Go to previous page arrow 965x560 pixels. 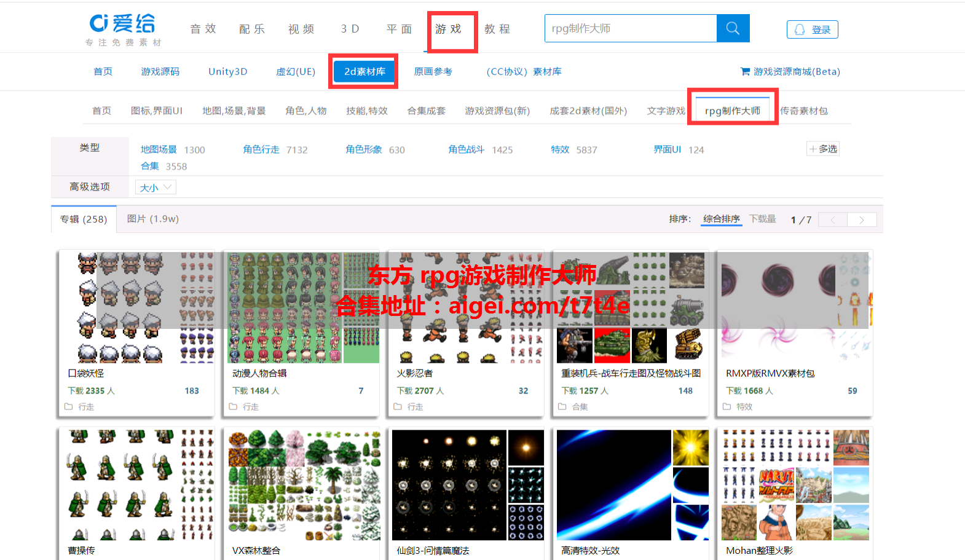[833, 219]
